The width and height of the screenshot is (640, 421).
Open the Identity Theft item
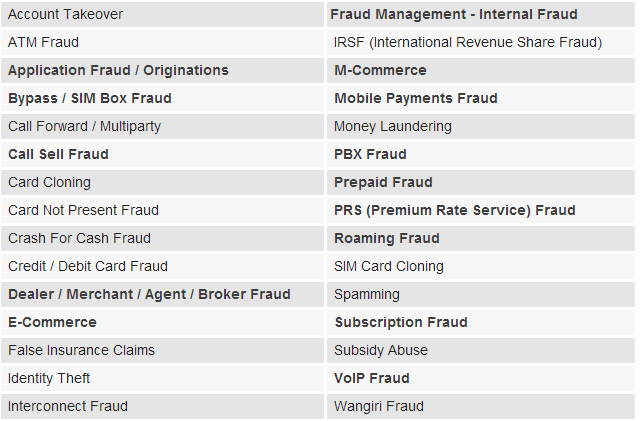(49, 379)
